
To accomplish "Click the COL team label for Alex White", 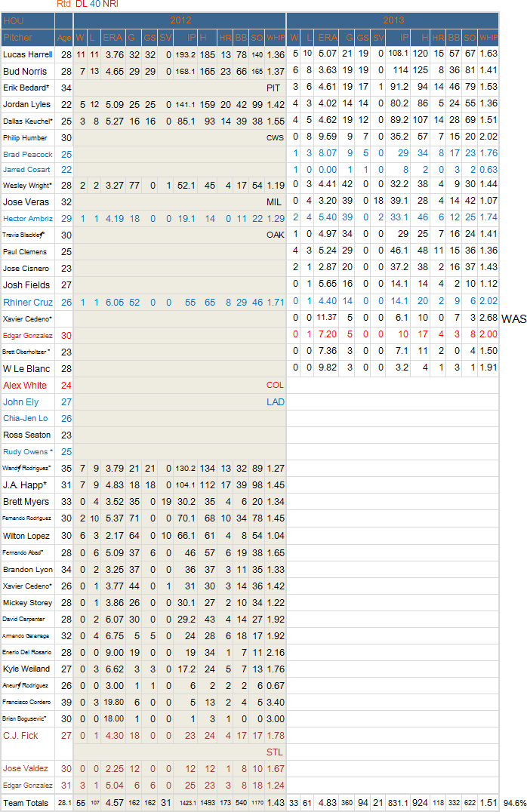I will (x=275, y=386).
